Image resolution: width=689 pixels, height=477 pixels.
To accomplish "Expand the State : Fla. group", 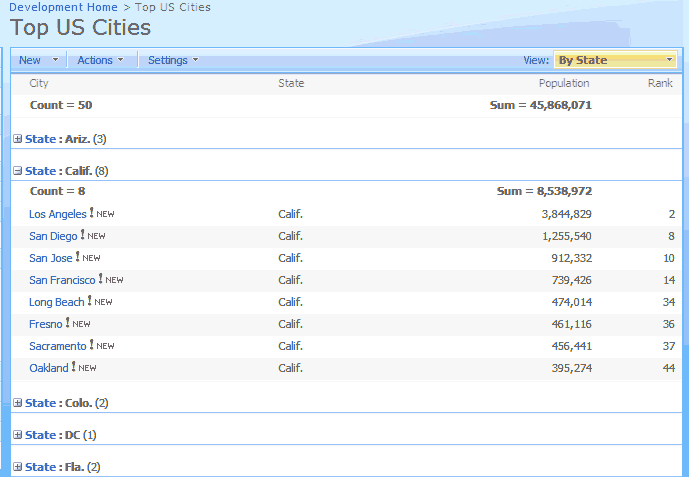I will tap(18, 467).
